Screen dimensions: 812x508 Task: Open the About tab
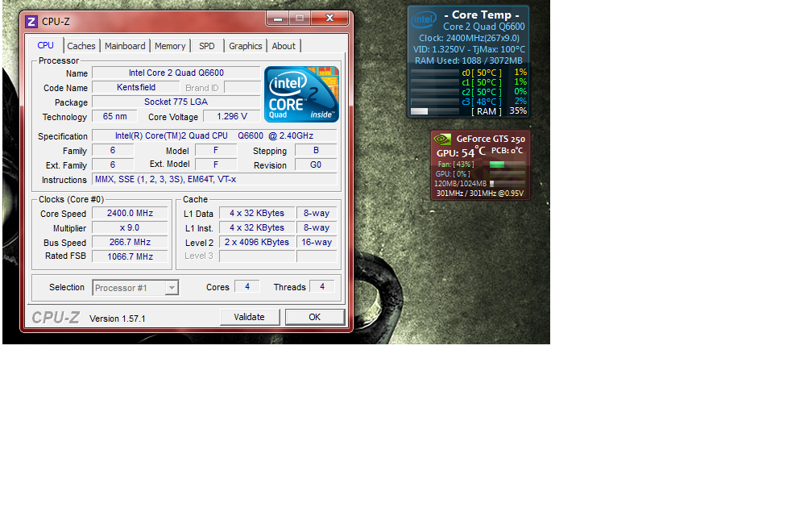point(284,46)
